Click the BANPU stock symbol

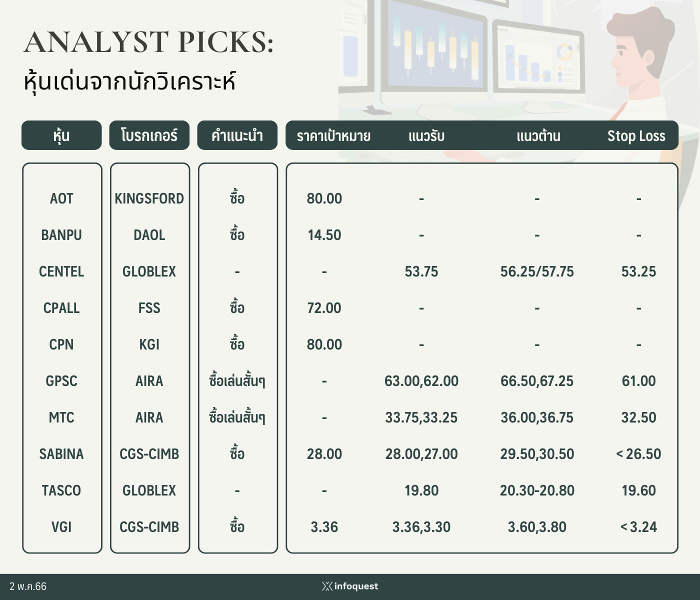(x=61, y=235)
